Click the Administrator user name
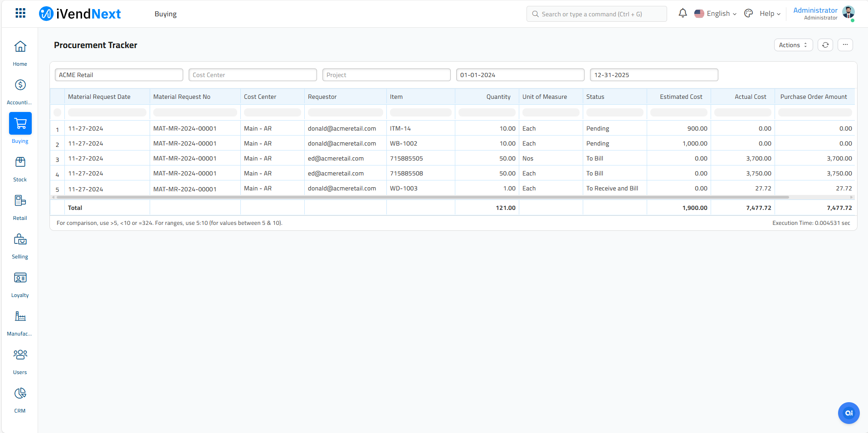The width and height of the screenshot is (868, 433). 815,10
